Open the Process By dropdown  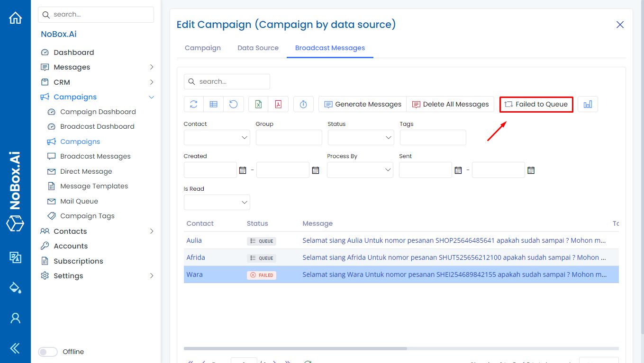pyautogui.click(x=360, y=170)
